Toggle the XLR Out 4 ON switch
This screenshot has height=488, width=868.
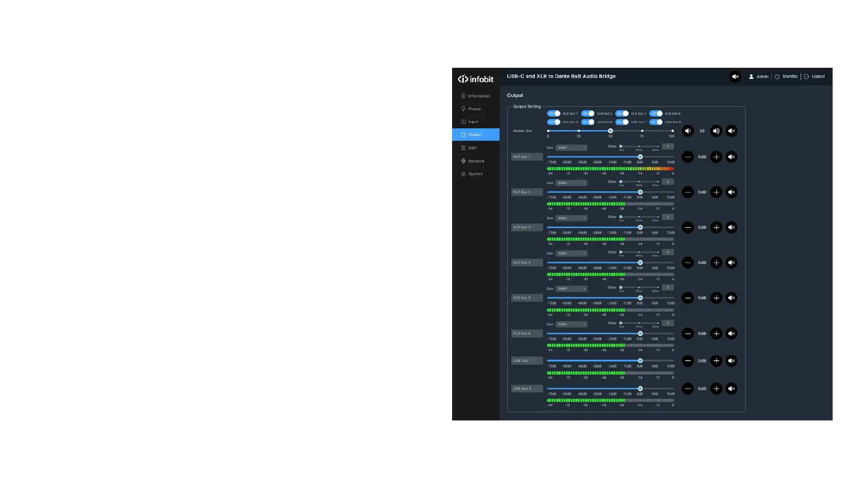[656, 113]
